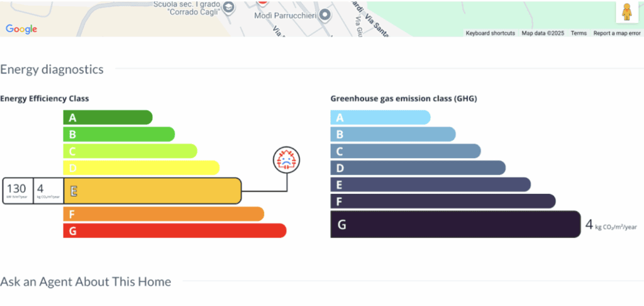Click the Map data ©2025 text
Screen dimensions: 644x306
[x=543, y=33]
